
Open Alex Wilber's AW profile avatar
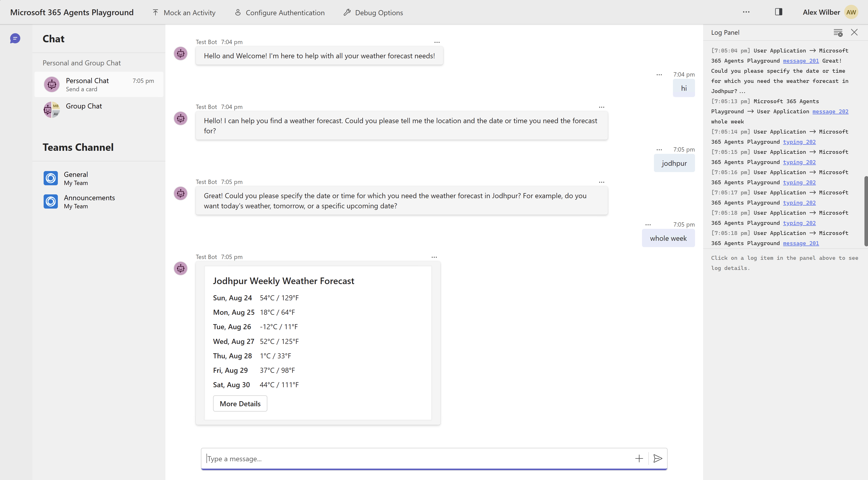click(851, 12)
